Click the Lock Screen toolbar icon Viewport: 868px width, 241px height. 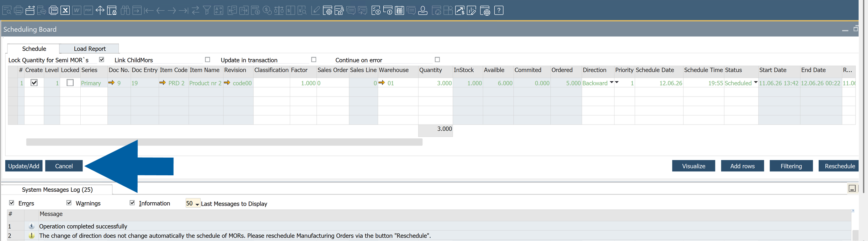112,11
